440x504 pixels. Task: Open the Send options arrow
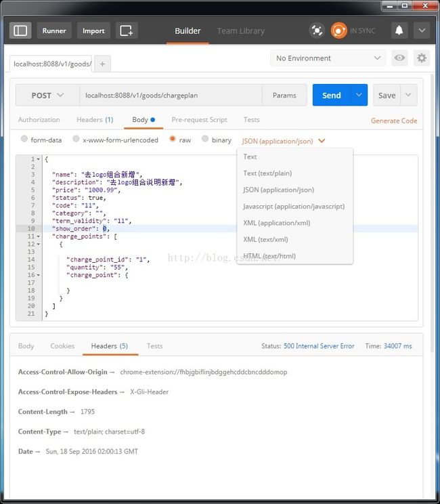[x=359, y=95]
